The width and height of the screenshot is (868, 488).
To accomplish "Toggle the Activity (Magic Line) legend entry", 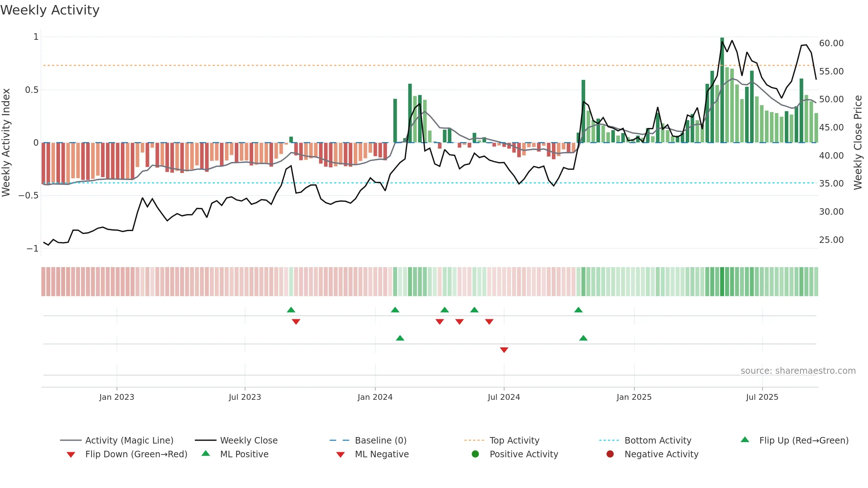I will pyautogui.click(x=117, y=440).
